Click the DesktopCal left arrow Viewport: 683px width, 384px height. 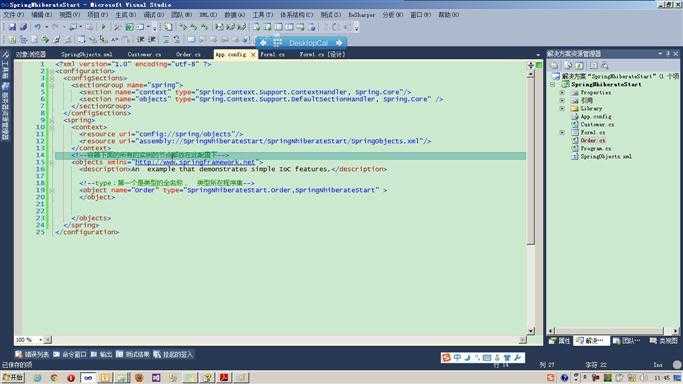pyautogui.click(x=263, y=43)
